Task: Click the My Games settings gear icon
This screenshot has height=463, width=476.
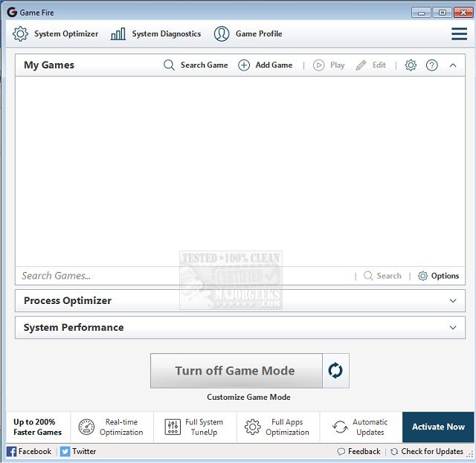Action: (x=411, y=65)
